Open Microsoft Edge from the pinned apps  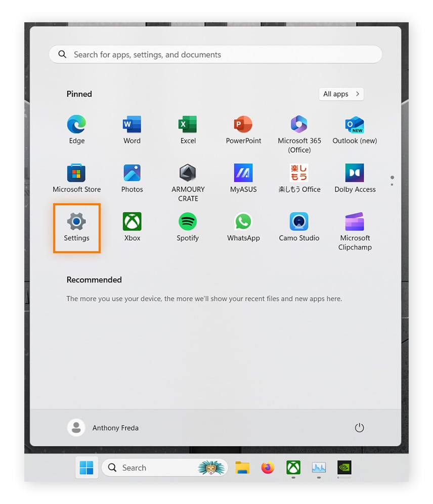click(76, 124)
